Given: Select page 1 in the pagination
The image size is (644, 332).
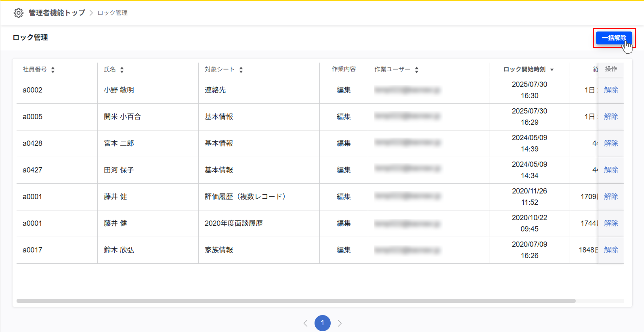Looking at the screenshot, I should click(x=322, y=323).
